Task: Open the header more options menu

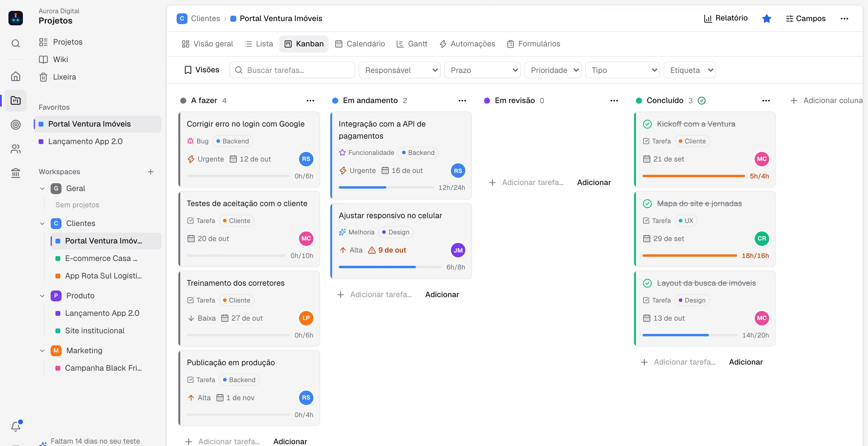Action: point(844,18)
